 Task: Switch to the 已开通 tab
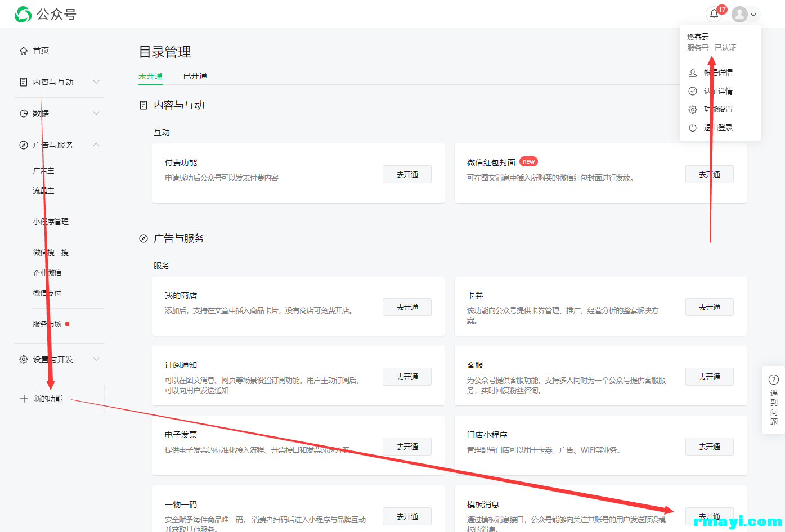point(195,76)
